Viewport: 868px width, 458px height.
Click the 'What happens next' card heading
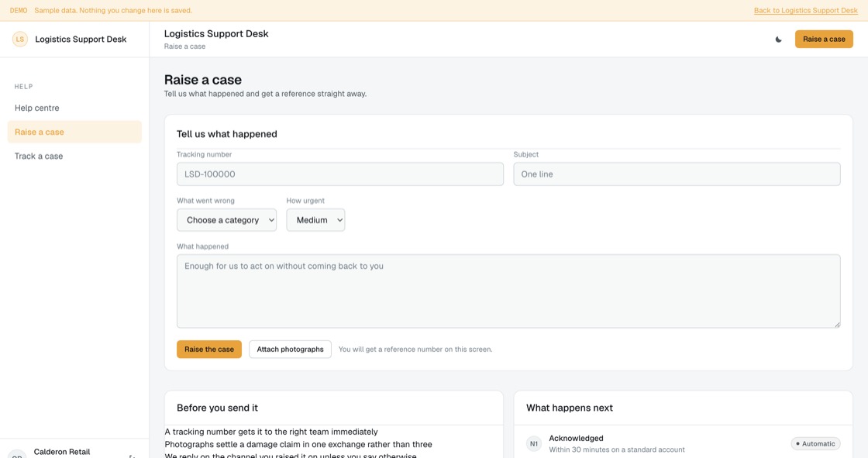click(x=569, y=408)
